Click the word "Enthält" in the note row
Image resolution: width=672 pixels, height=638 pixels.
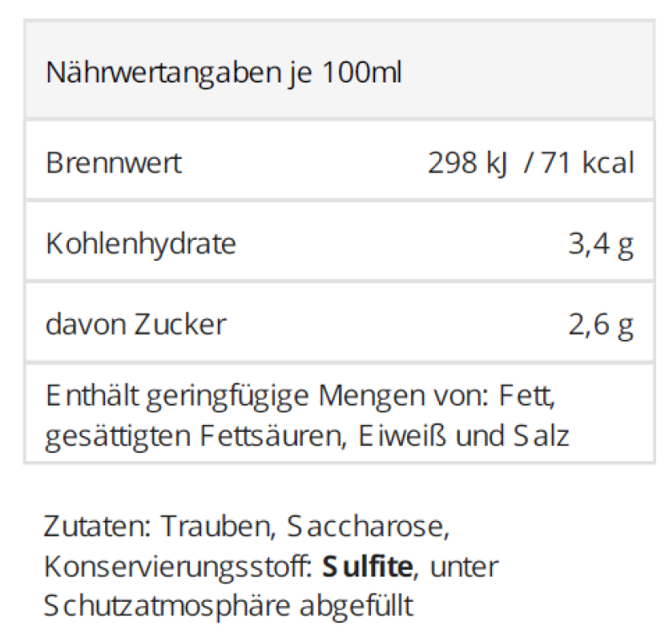93,395
